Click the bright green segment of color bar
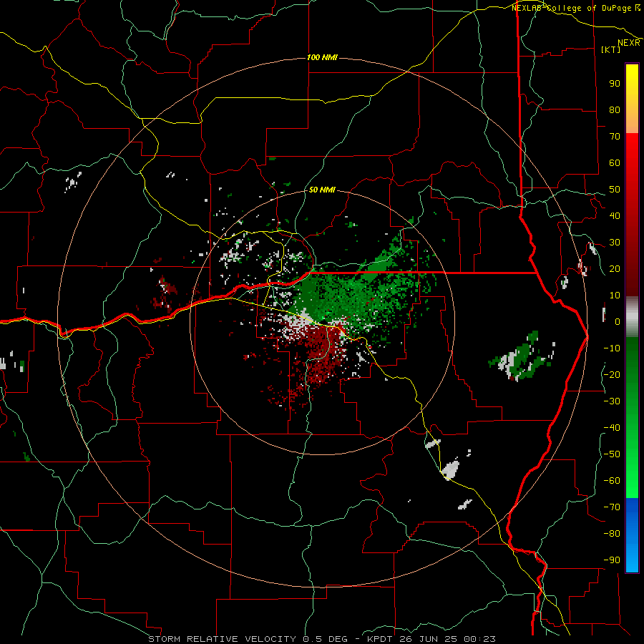 pos(632,472)
